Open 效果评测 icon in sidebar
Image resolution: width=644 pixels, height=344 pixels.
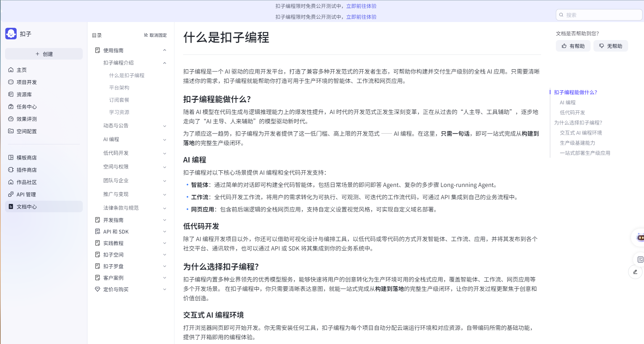[11, 119]
